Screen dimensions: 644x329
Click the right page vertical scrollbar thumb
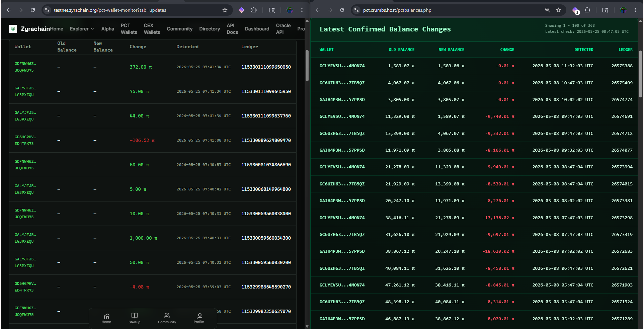coord(640,74)
